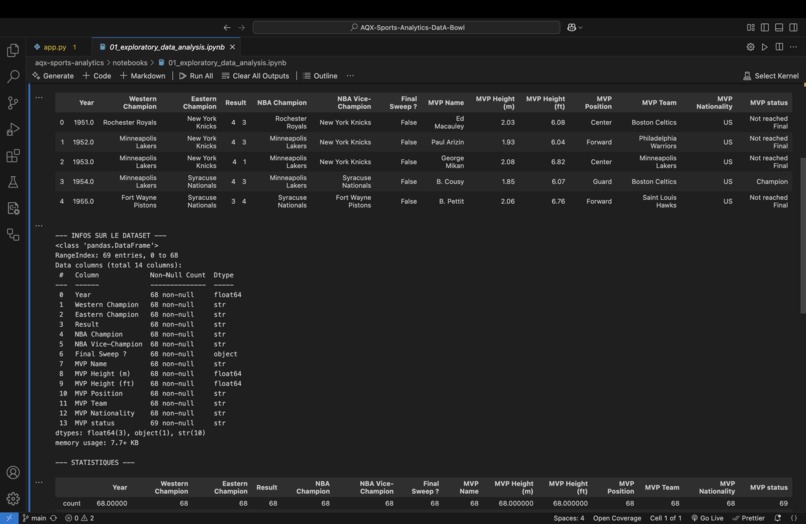Add a Markdown cell
806x524 pixels.
pyautogui.click(x=142, y=76)
